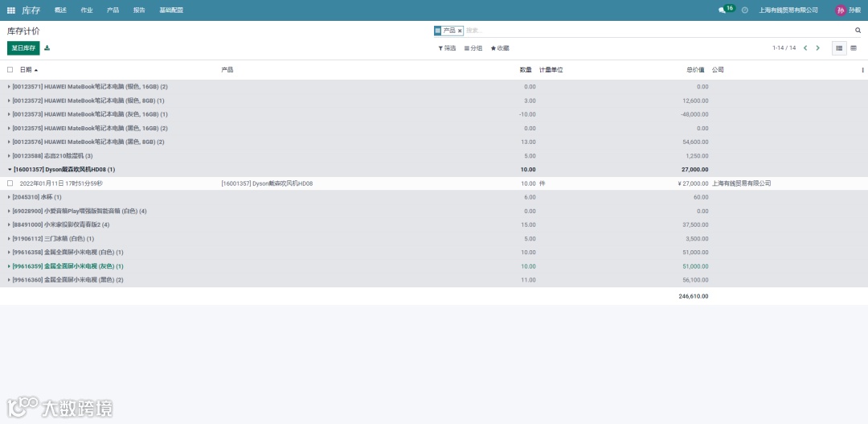This screenshot has width=868, height=424.
Task: Click the total value 246,610.00
Action: click(x=694, y=297)
